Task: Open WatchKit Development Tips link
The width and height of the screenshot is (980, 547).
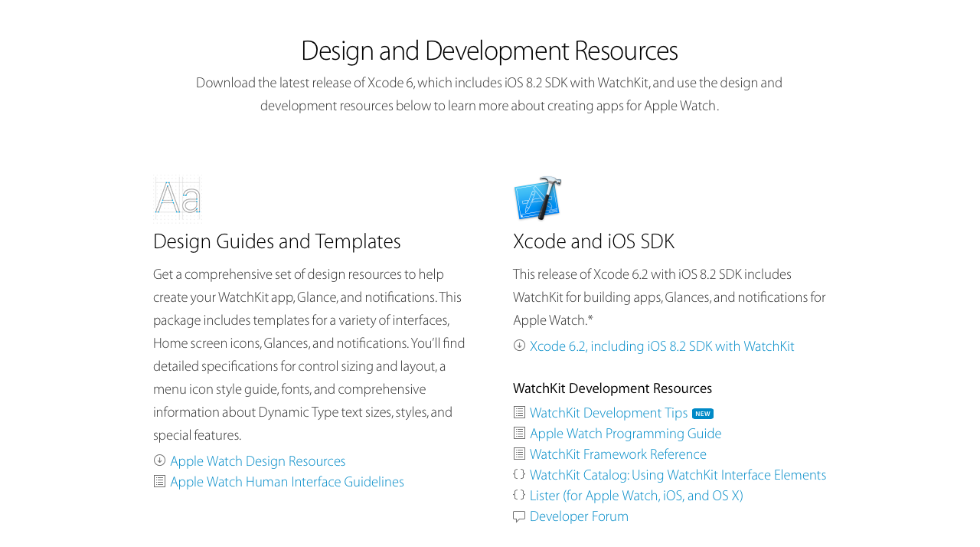Action: [x=609, y=413]
